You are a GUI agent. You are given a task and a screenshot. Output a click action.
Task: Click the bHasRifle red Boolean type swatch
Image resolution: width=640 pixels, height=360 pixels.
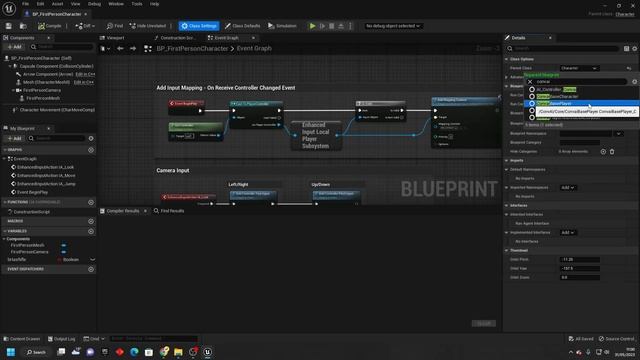(60, 260)
